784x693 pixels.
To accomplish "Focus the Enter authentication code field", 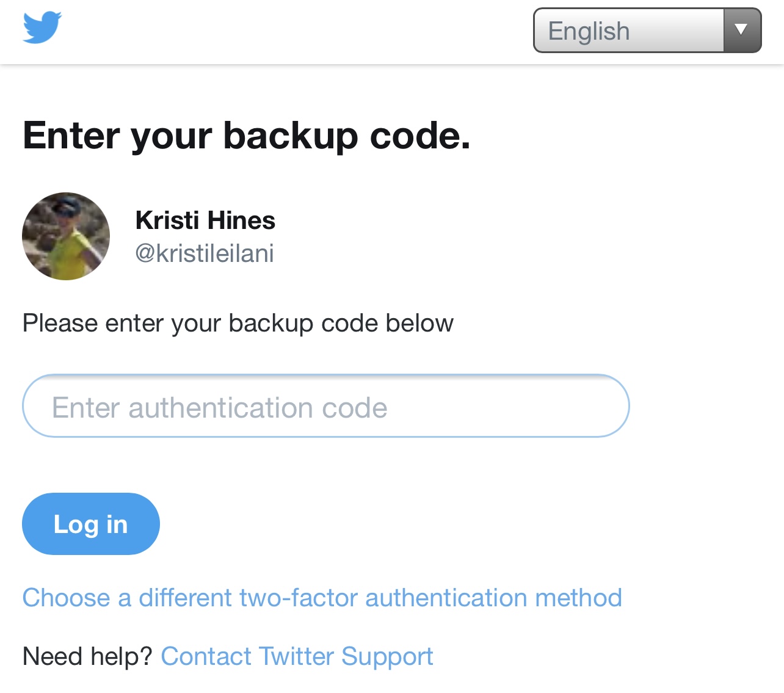I will (x=325, y=406).
